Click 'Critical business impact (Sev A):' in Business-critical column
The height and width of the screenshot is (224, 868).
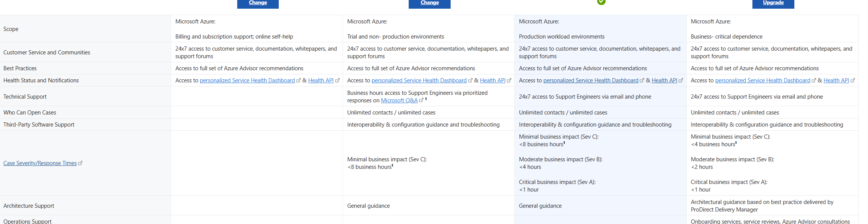(729, 182)
